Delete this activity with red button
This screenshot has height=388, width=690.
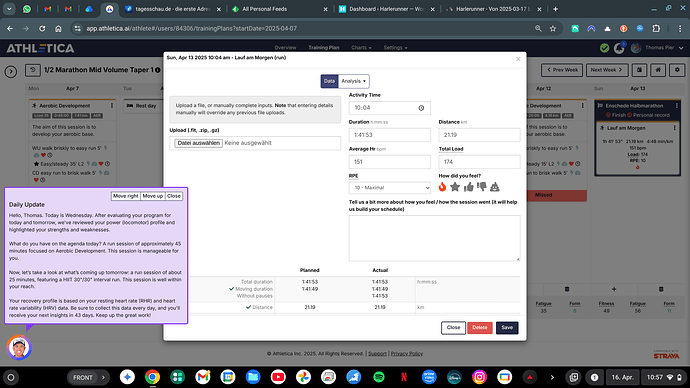coord(480,327)
